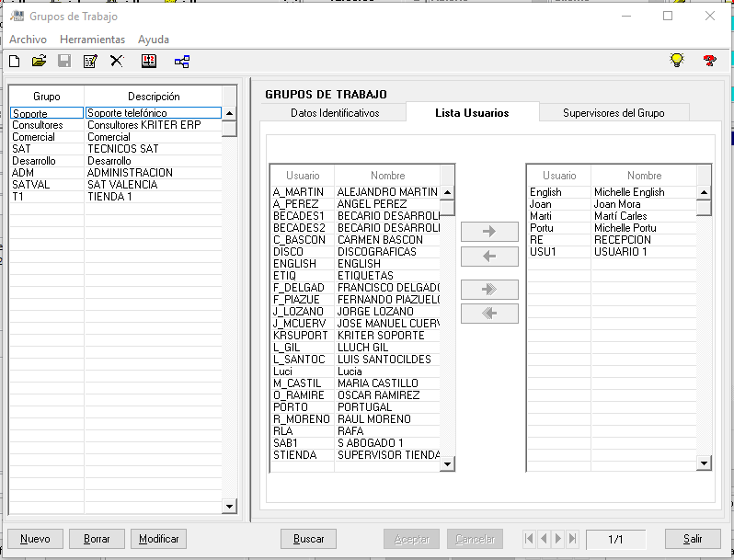Open the Ayuda menu
The image size is (734, 560).
(154, 40)
